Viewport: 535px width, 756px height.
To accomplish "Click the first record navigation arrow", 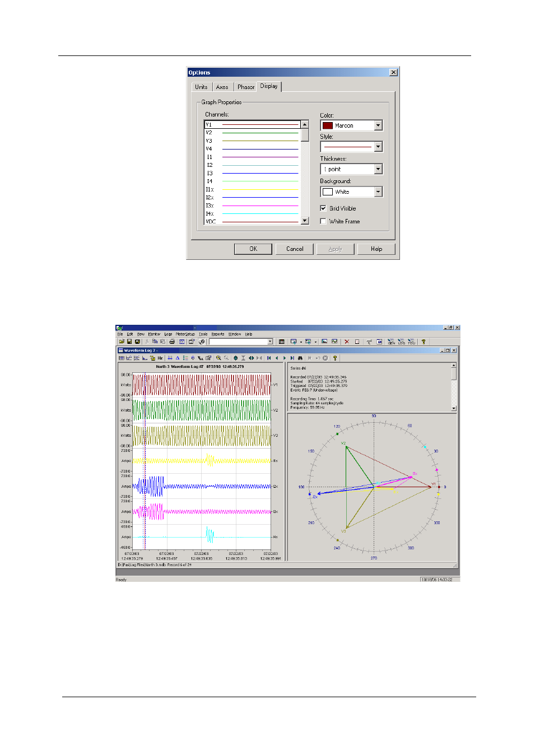I will pos(269,358).
